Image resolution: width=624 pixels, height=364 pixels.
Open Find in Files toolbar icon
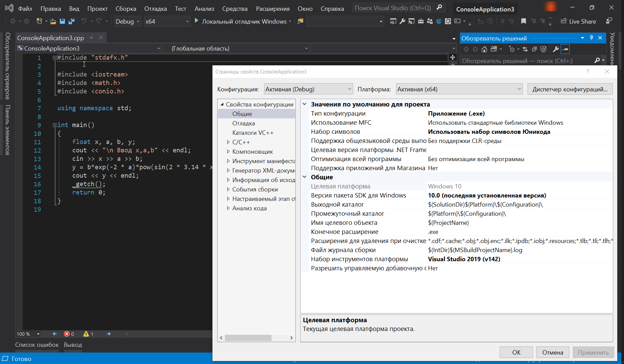click(300, 21)
